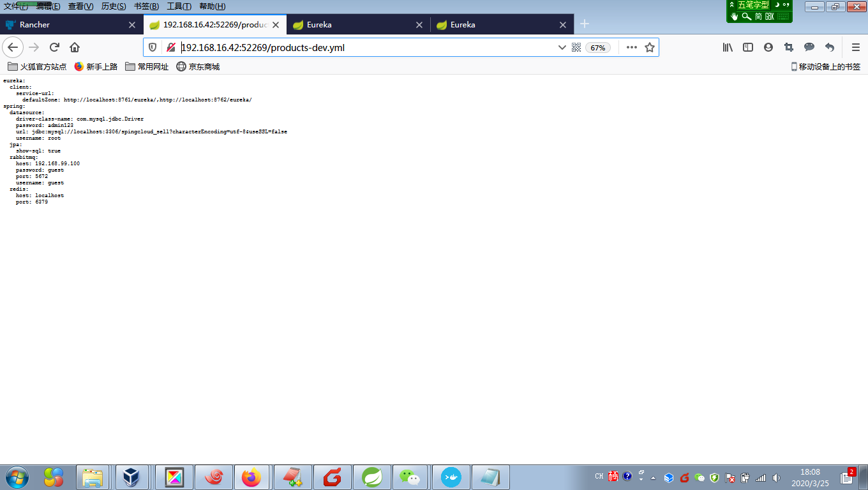Open page actions three-dot menu
Screen dimensions: 868x490
pos(631,47)
